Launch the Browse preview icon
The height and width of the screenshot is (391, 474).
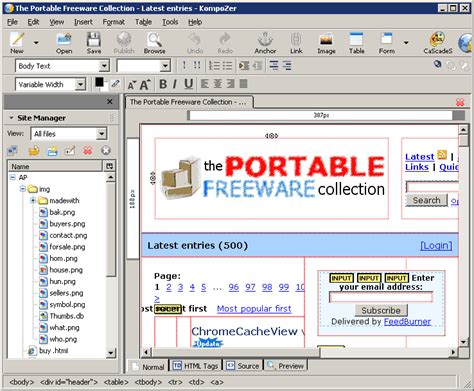click(x=154, y=43)
